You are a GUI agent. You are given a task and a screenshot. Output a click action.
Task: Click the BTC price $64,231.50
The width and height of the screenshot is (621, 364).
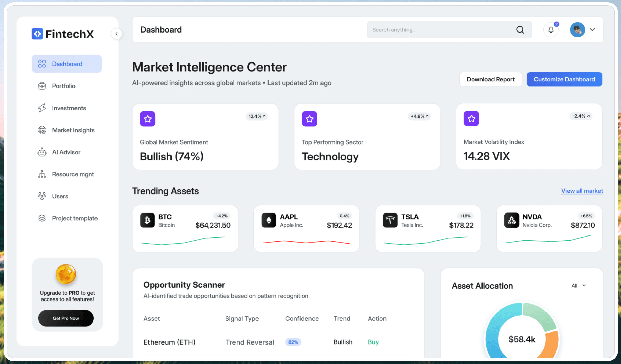point(213,225)
